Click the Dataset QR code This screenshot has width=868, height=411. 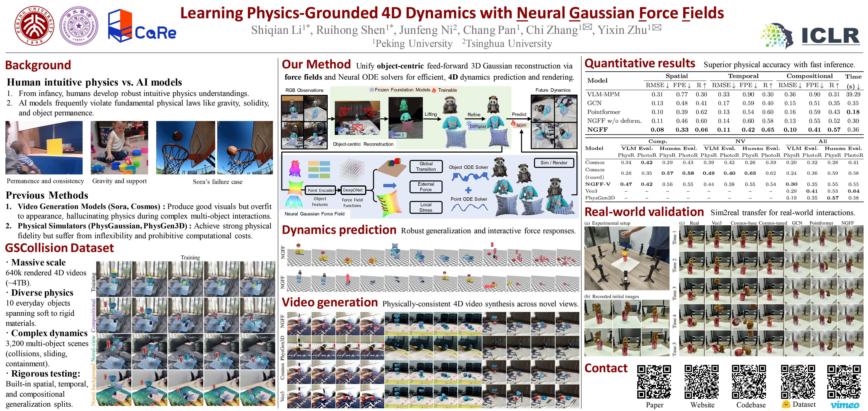[798, 382]
